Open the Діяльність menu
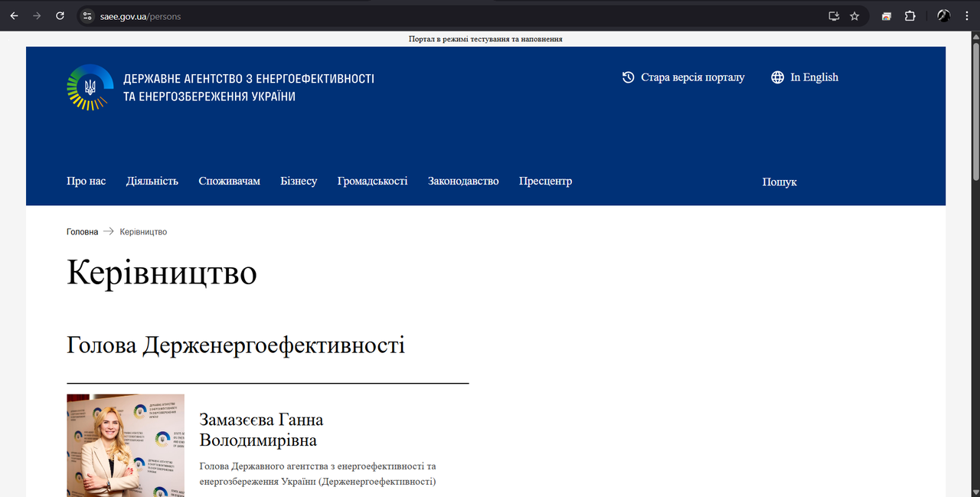Screen dimensions: 980x497 (152, 181)
